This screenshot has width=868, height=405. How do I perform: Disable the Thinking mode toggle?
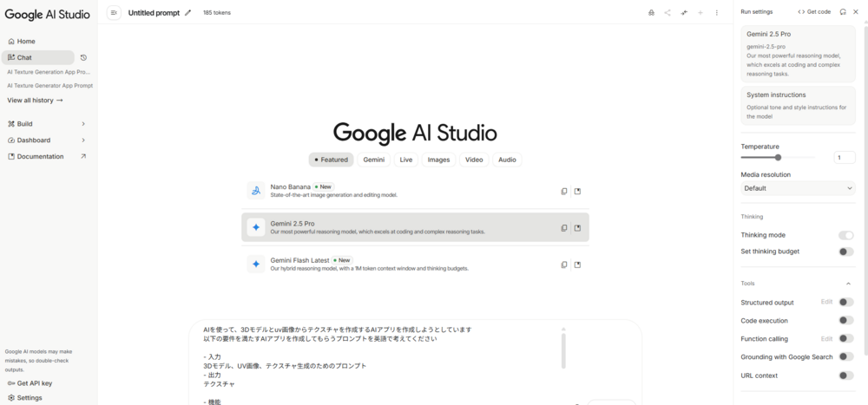(x=845, y=235)
